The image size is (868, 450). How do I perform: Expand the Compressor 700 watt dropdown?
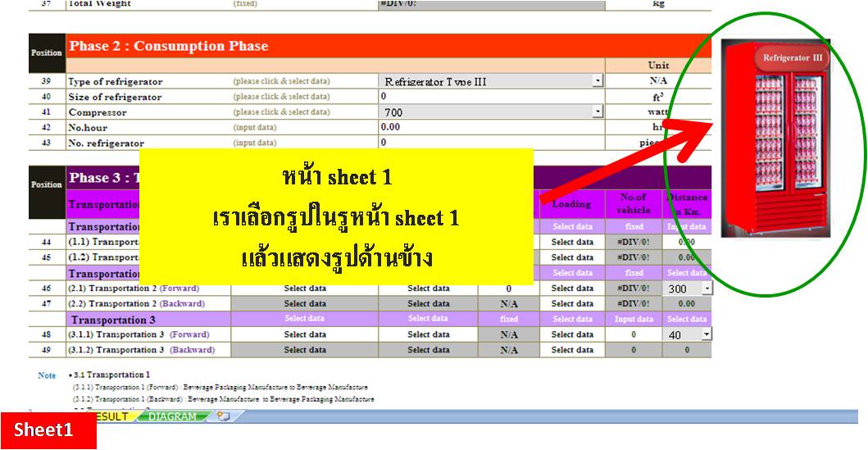pos(598,111)
